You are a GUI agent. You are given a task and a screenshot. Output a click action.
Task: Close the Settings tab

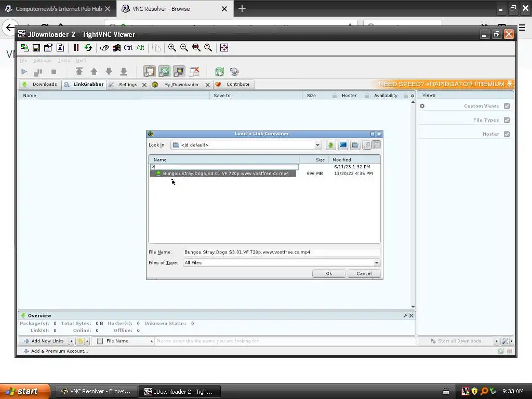click(144, 85)
